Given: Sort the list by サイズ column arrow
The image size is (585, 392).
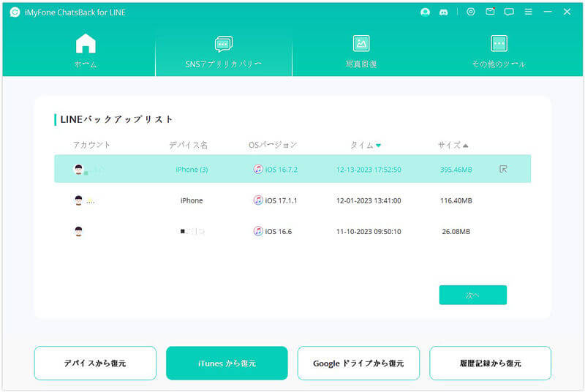Looking at the screenshot, I should click(465, 146).
